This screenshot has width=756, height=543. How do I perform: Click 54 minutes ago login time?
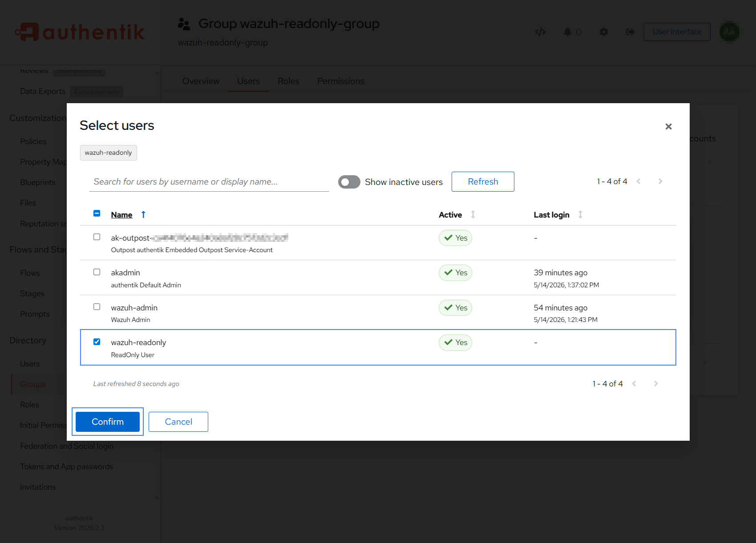(561, 308)
